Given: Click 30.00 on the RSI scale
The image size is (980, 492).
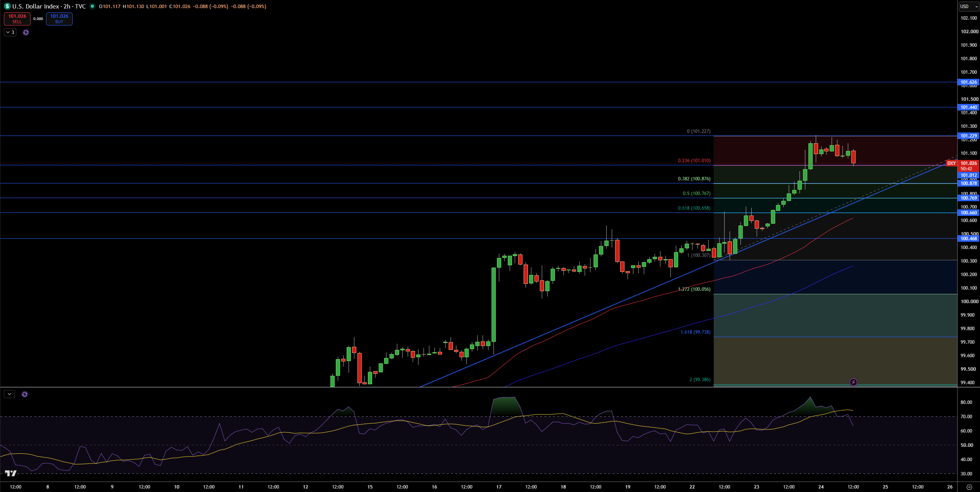Looking at the screenshot, I should (966, 474).
